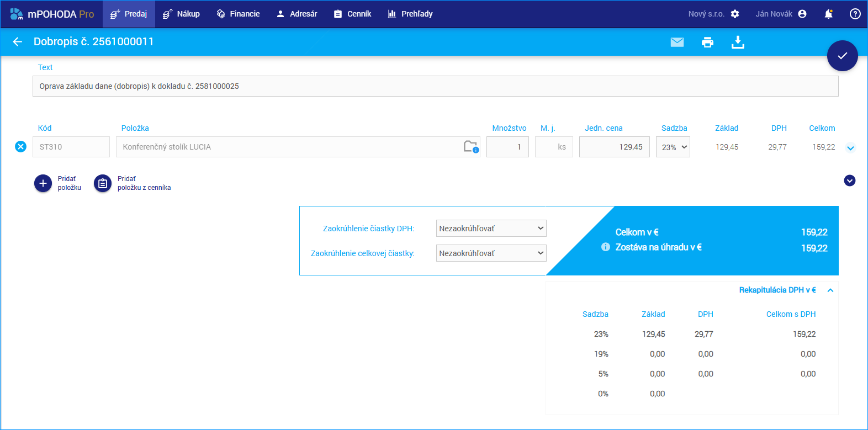Click the M. j. unit field ks

point(554,147)
